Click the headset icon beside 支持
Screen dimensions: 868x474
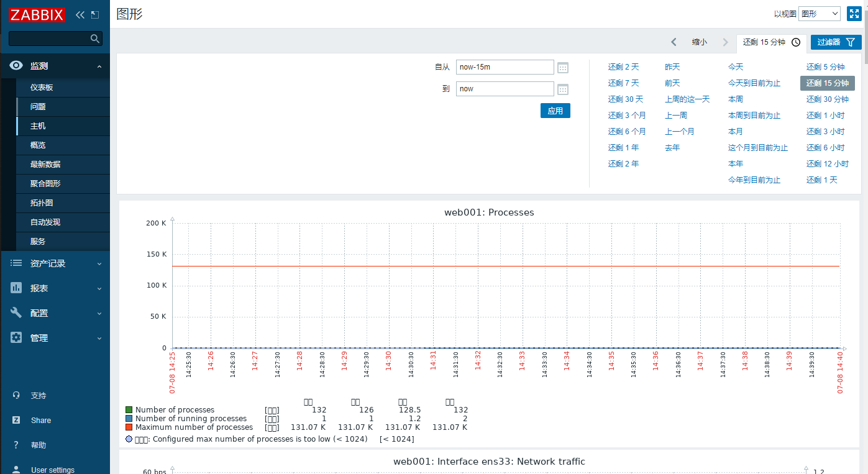(16, 396)
